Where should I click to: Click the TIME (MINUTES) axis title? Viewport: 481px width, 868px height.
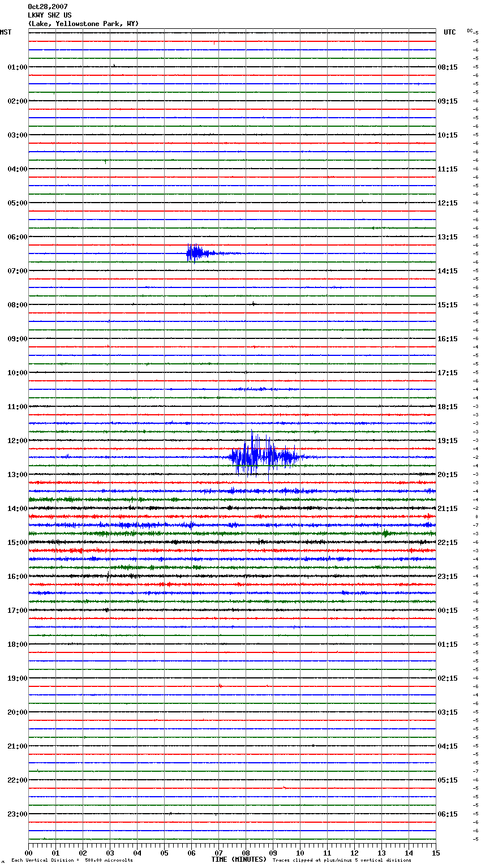pos(239,860)
